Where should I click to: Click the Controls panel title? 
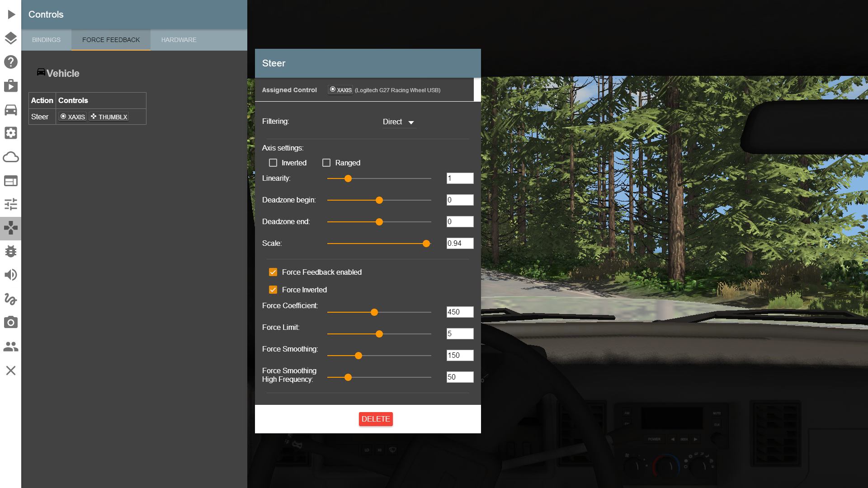[x=46, y=14]
